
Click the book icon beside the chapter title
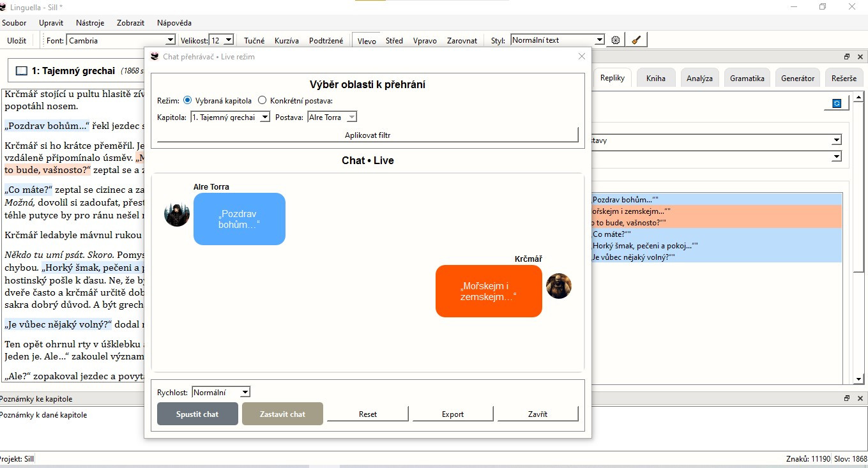[x=22, y=71]
